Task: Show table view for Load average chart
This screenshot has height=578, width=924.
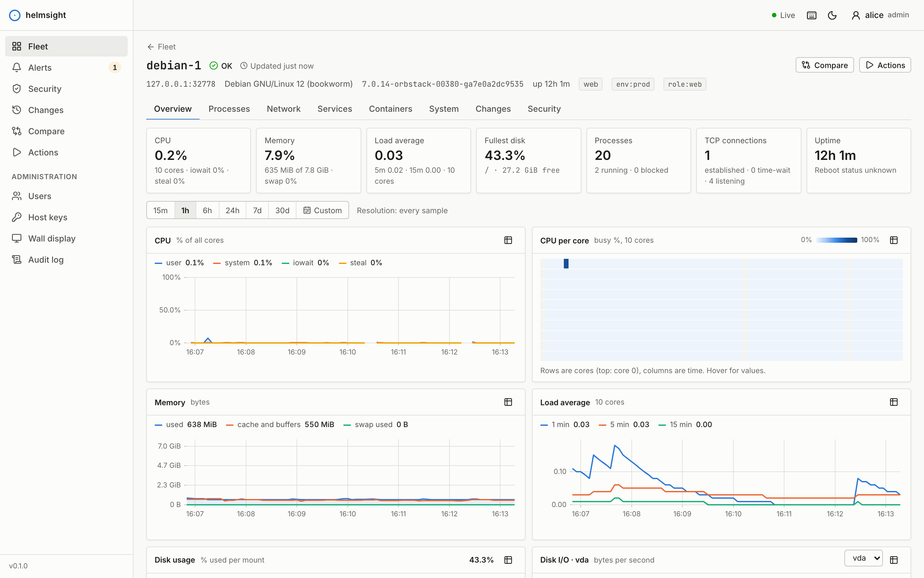Action: (x=894, y=402)
